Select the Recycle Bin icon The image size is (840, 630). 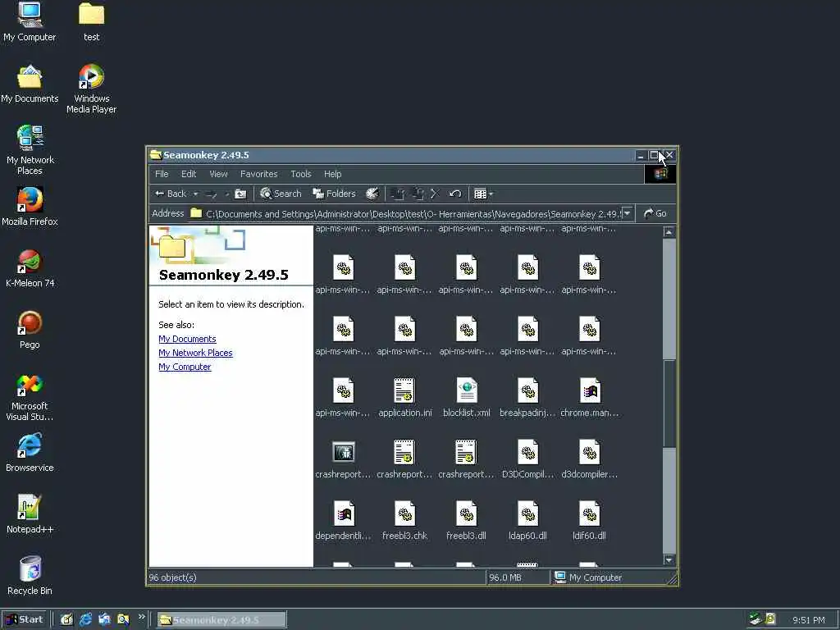point(30,577)
